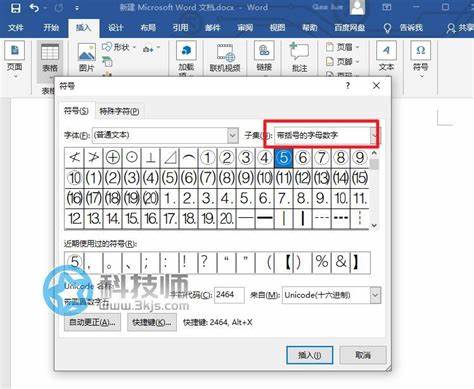
Task: Pick recently used 【 bracket symbol
Action: [x=283, y=262]
